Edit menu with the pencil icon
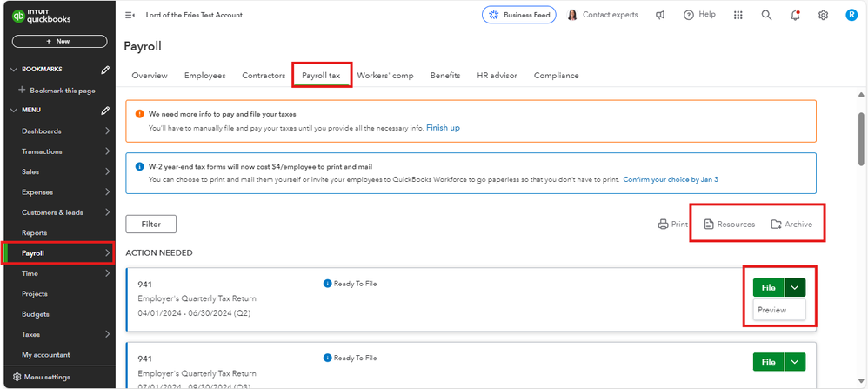The height and width of the screenshot is (389, 868). pos(105,111)
